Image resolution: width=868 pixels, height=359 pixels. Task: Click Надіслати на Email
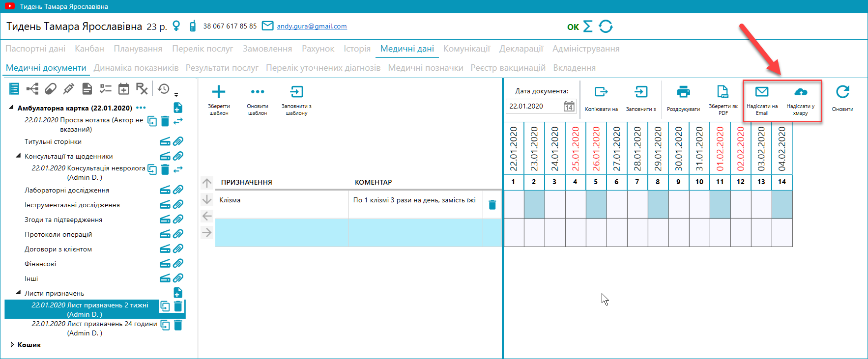pyautogui.click(x=762, y=100)
